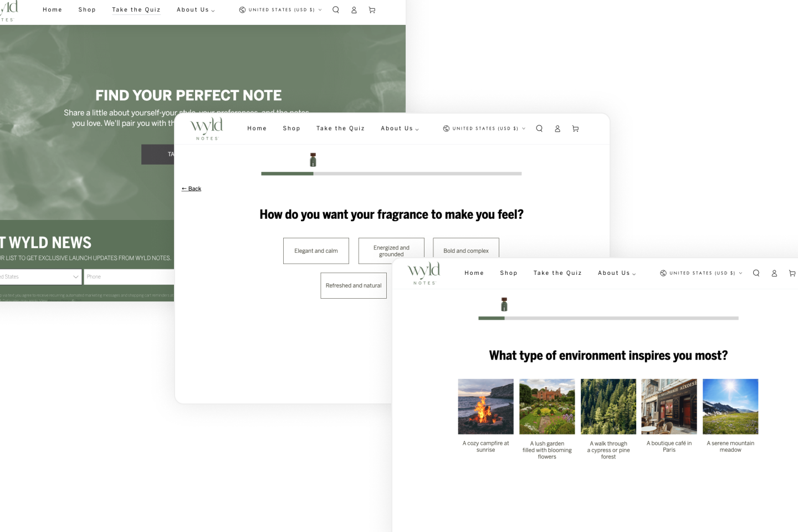The image size is (798, 532).
Task: Select the cozy campfire at sunrise image
Action: pos(486,407)
